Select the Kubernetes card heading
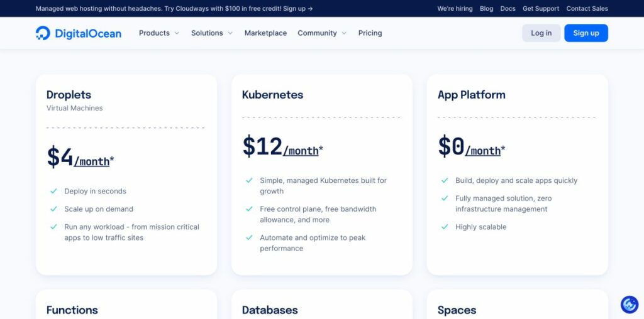 click(272, 95)
